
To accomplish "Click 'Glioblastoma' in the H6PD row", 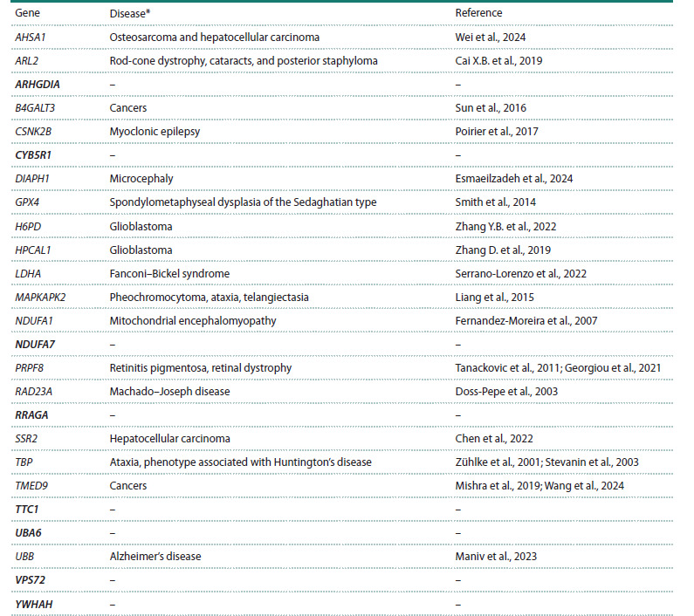I will click(x=141, y=227).
